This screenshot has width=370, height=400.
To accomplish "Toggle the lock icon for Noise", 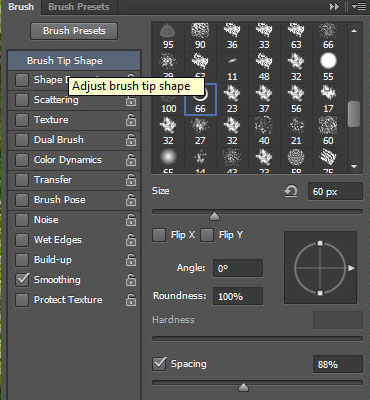I will tap(131, 220).
